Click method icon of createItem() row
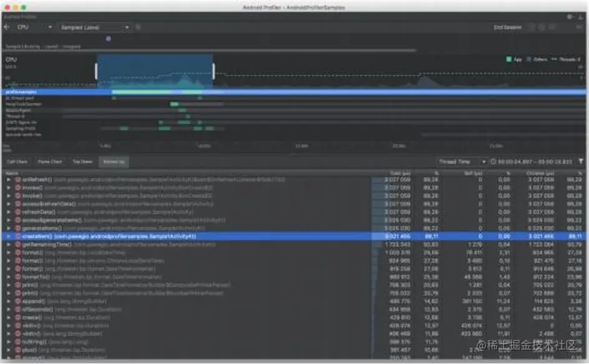589x364 pixels. coord(17,236)
